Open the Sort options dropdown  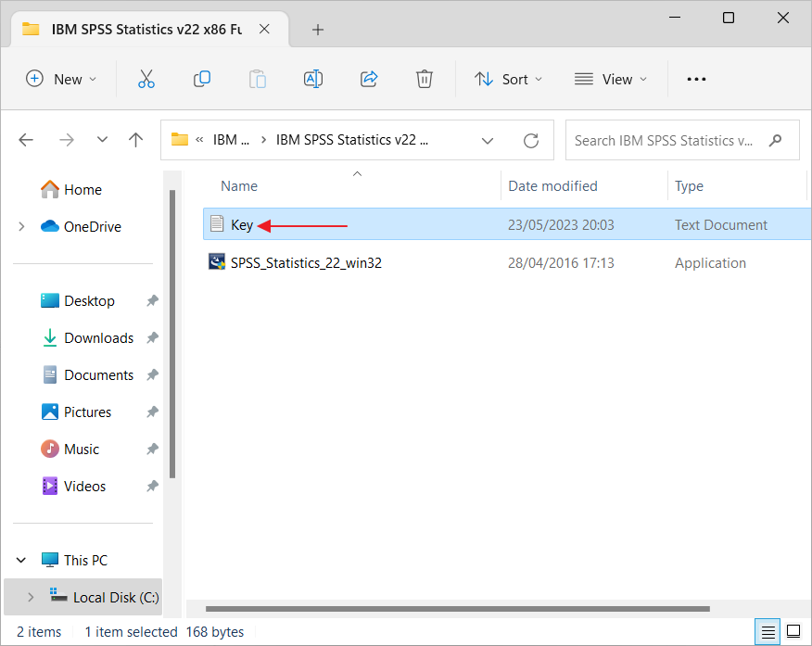pos(509,80)
